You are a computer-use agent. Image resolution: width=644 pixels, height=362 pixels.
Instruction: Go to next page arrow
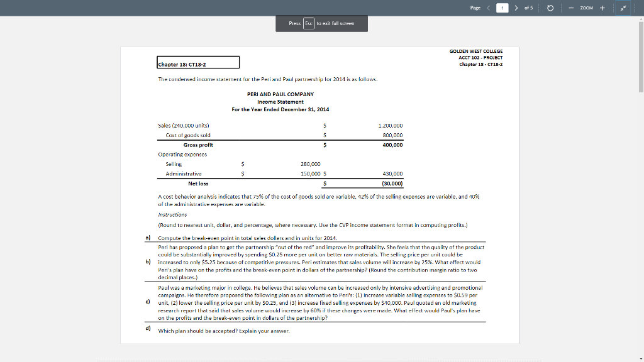516,8
